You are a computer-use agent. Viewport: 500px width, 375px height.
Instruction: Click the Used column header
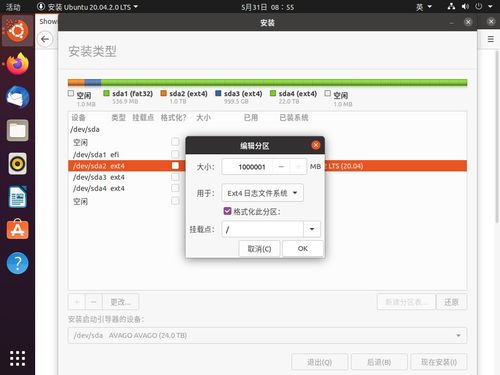[x=251, y=117]
